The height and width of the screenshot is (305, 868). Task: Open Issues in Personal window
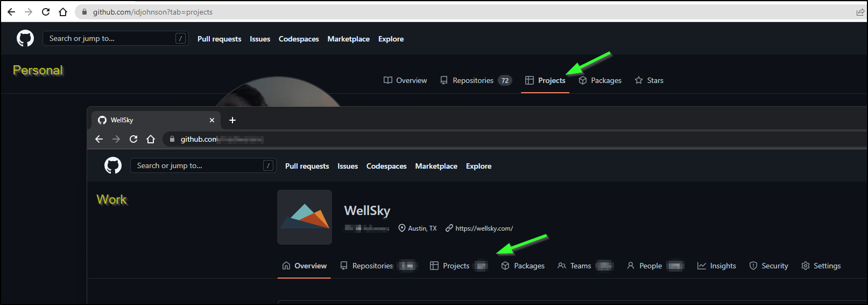(260, 39)
